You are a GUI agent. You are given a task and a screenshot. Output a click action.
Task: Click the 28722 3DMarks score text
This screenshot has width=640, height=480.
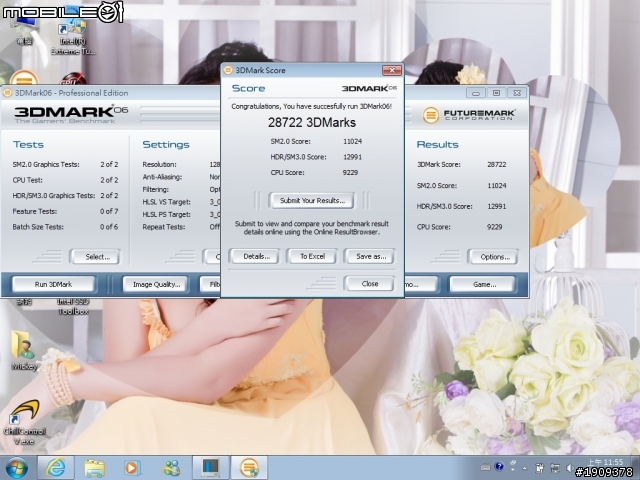pyautogui.click(x=312, y=122)
